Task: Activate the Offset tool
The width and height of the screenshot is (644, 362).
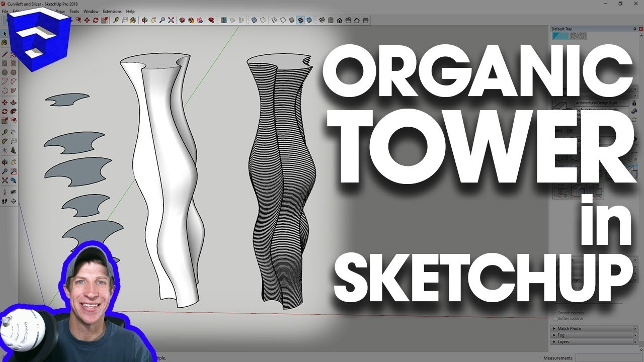Action: pyautogui.click(x=14, y=120)
